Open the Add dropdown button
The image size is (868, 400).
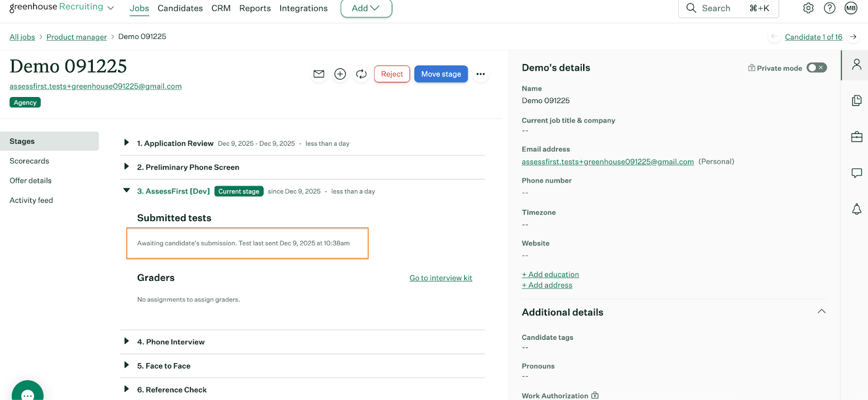point(366,8)
